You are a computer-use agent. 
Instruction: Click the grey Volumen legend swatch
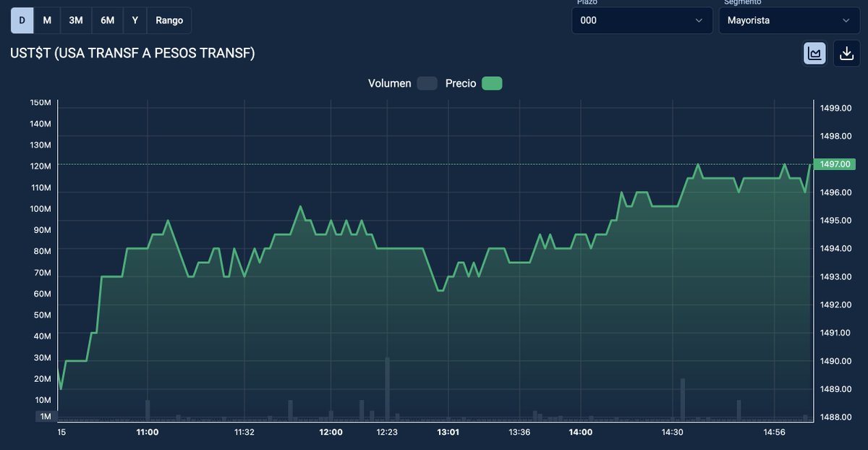click(x=427, y=83)
